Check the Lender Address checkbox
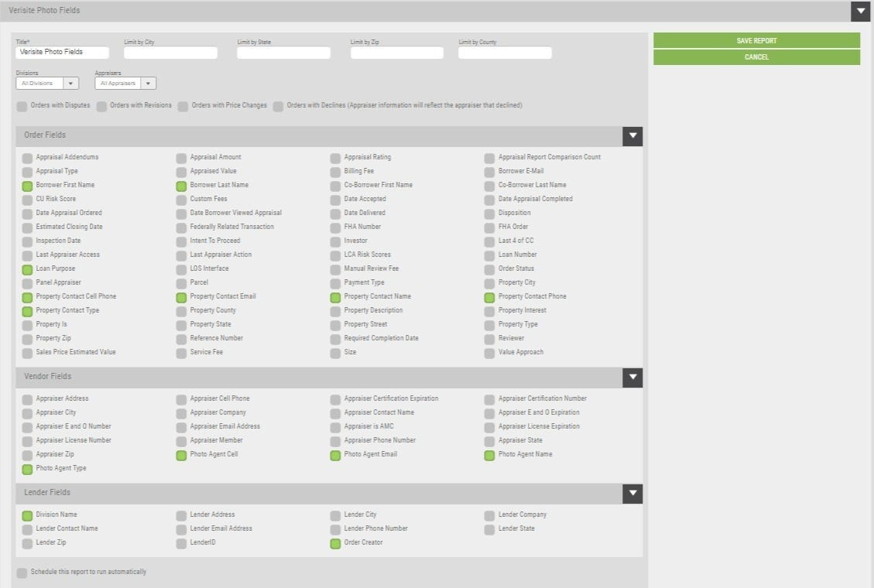Viewport: 874px width, 588px height. pos(181,515)
